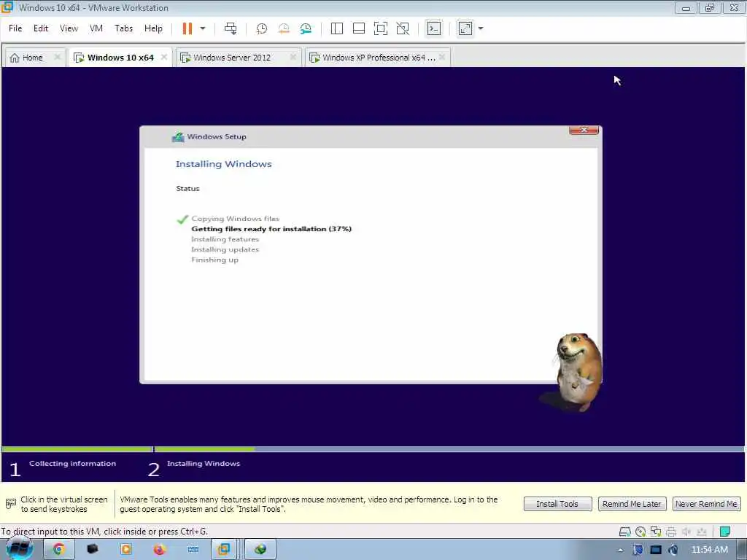Viewport: 747px width, 560px height.
Task: Click the VMware Workstation taskbar icon
Action: 224,550
